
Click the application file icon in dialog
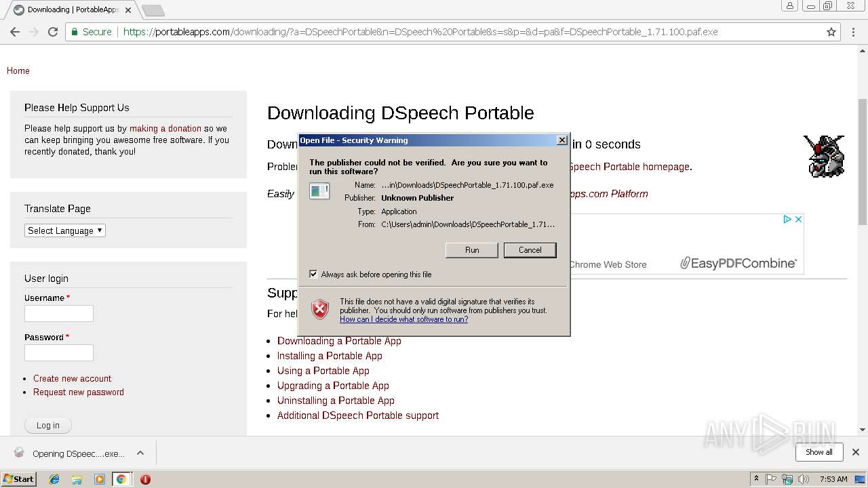[x=319, y=190]
